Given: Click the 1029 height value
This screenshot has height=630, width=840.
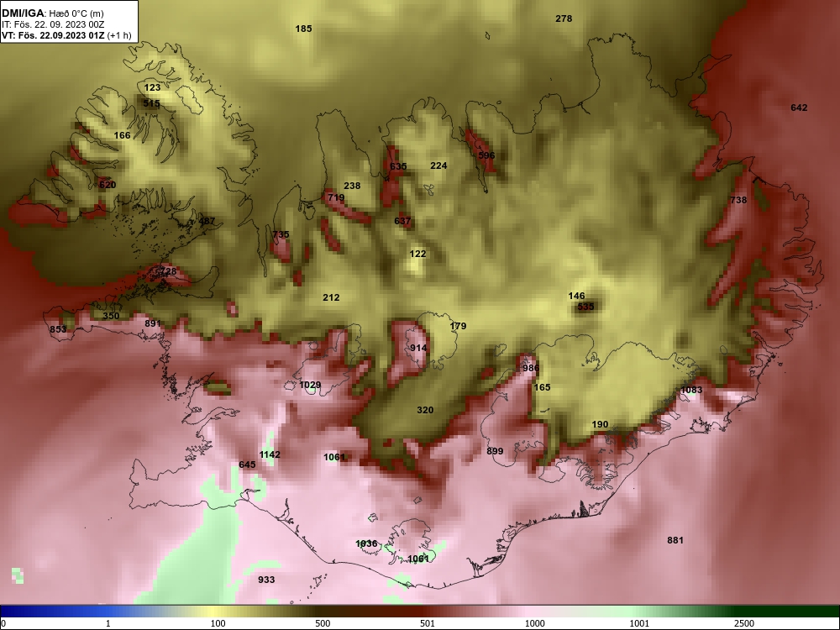Looking at the screenshot, I should pyautogui.click(x=310, y=386).
